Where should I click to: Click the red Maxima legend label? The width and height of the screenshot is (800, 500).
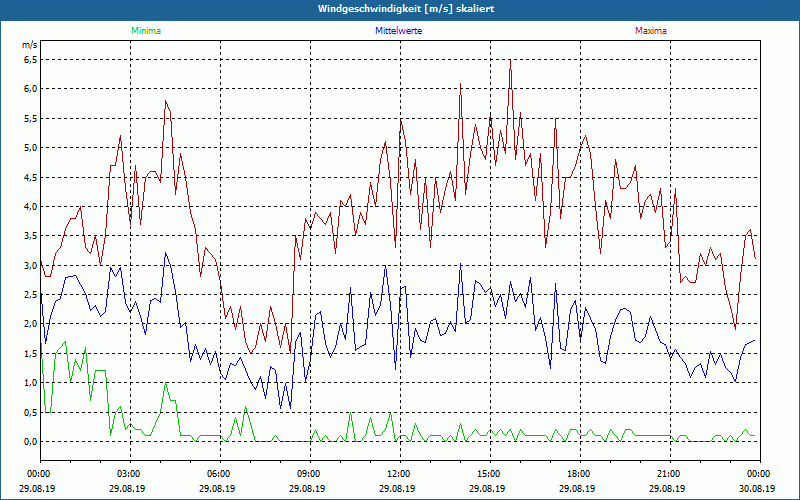[651, 31]
